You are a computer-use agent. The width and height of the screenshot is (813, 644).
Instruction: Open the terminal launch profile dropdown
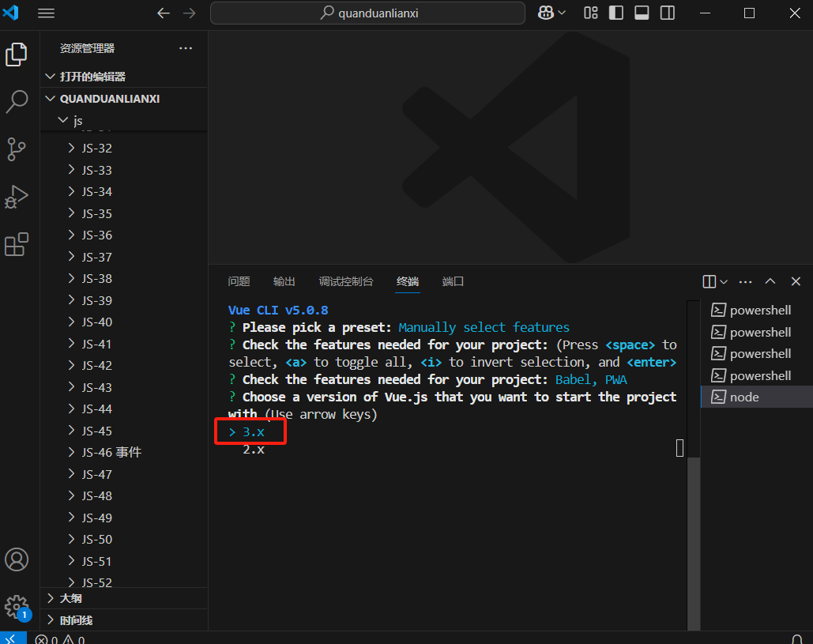[724, 281]
